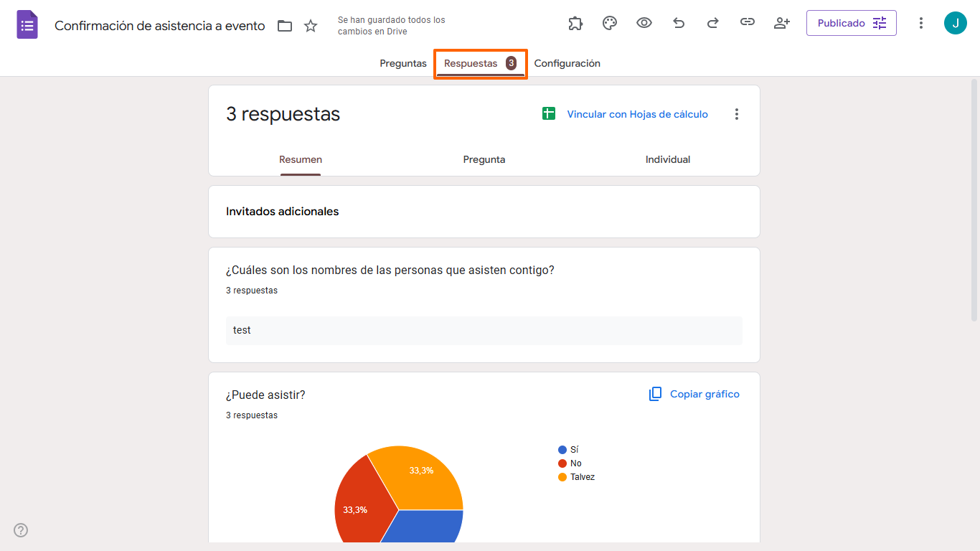Open the responses three-dot menu
Image resolution: width=980 pixels, height=551 pixels.
[x=736, y=113]
